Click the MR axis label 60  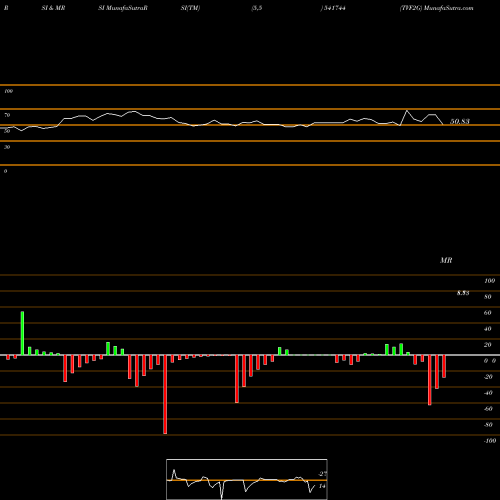pyautogui.click(x=488, y=313)
